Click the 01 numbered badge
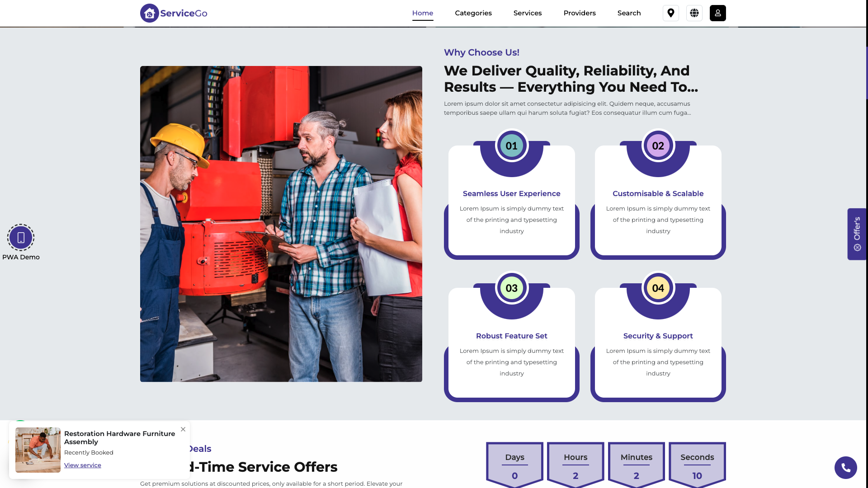868x488 pixels. tap(512, 146)
